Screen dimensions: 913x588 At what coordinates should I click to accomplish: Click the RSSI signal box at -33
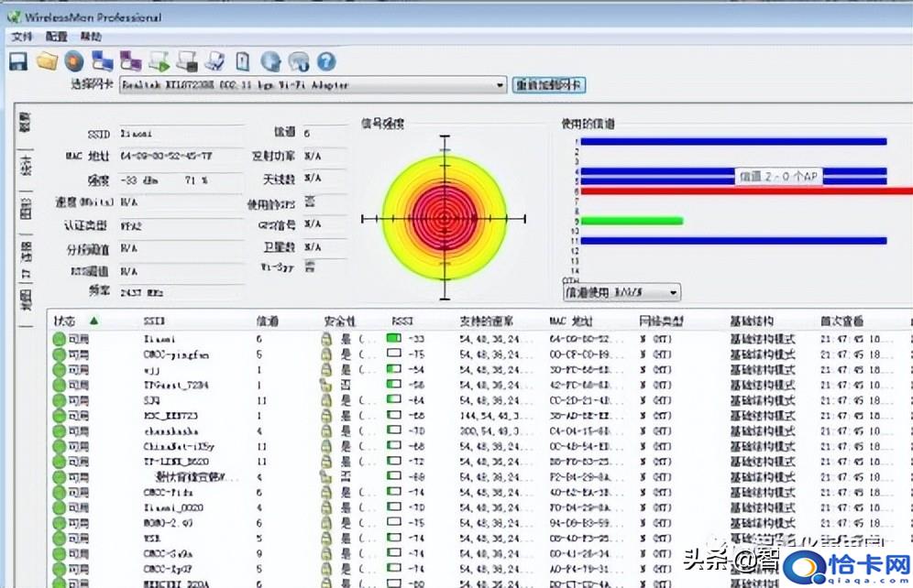point(394,339)
